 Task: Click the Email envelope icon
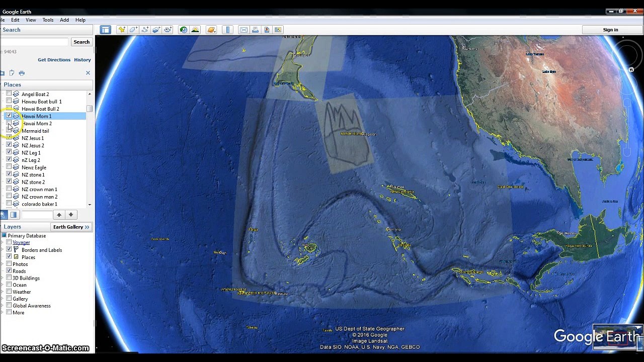(x=244, y=30)
